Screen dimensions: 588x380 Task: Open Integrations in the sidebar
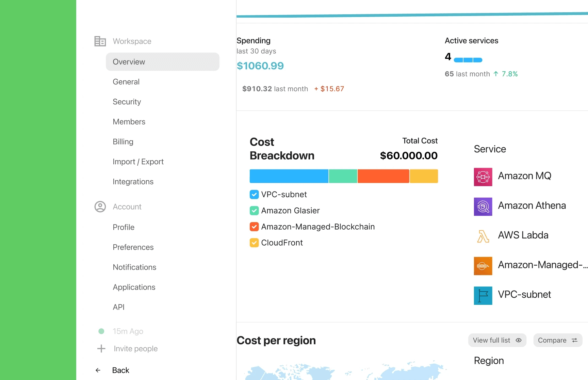point(133,182)
